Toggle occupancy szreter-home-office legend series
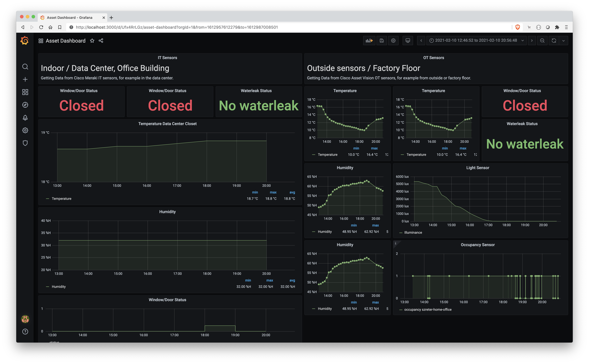The height and width of the screenshot is (364, 589). tap(428, 310)
